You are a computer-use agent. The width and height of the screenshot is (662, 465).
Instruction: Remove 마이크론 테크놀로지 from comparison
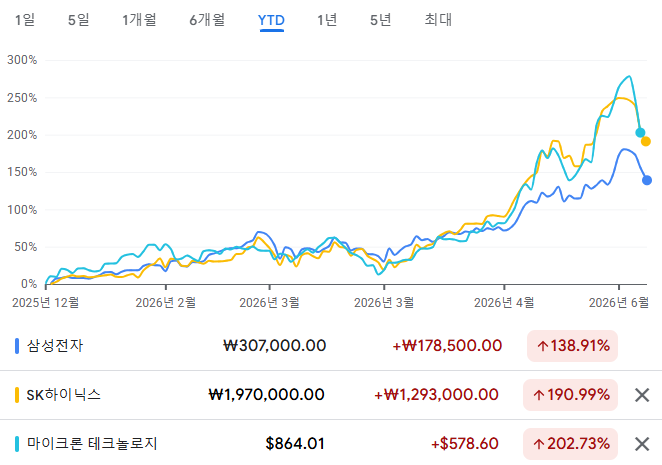pos(642,444)
